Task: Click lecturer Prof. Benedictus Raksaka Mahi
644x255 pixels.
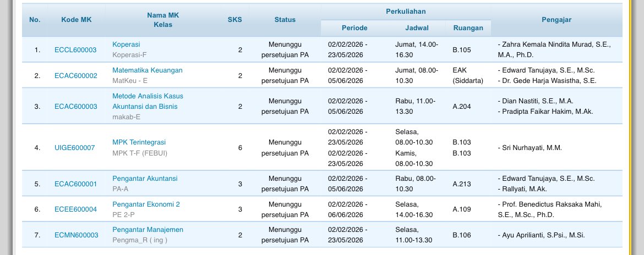Action: [550, 209]
